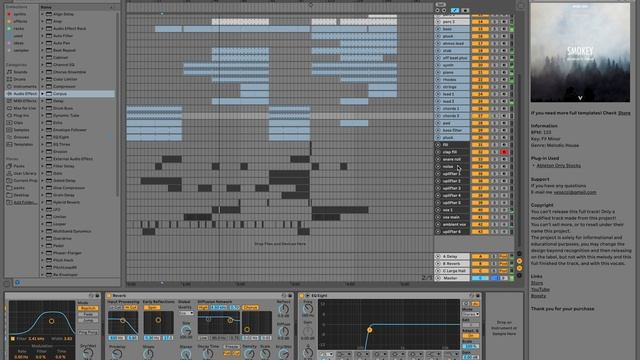Open the Grooves category icon
Screen dimensions: 640x360
(9, 137)
